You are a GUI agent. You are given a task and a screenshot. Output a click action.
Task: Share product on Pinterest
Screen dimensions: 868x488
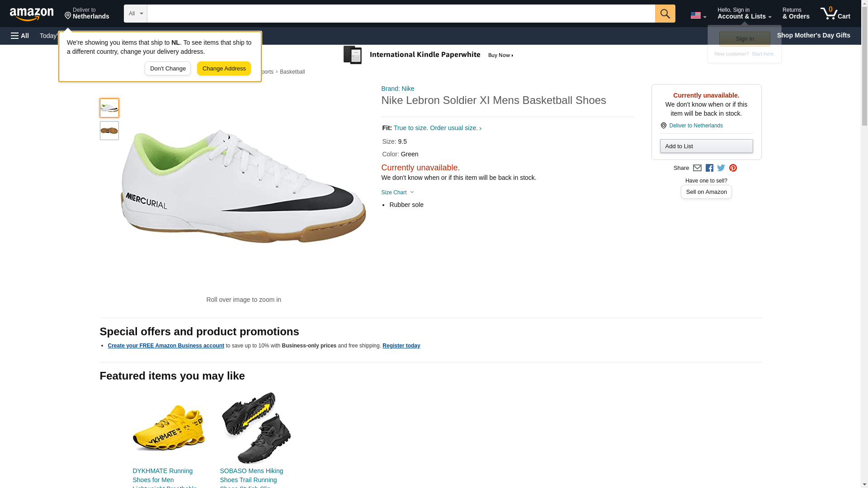(733, 168)
